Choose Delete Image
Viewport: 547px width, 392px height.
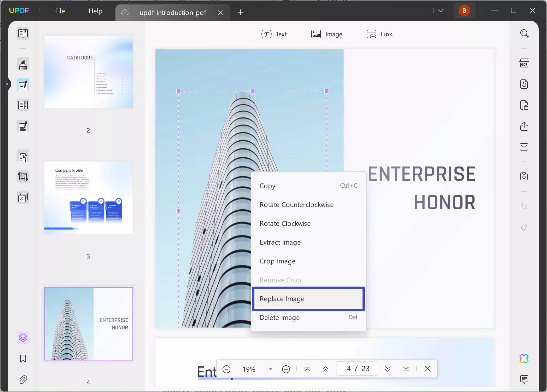[309, 318]
